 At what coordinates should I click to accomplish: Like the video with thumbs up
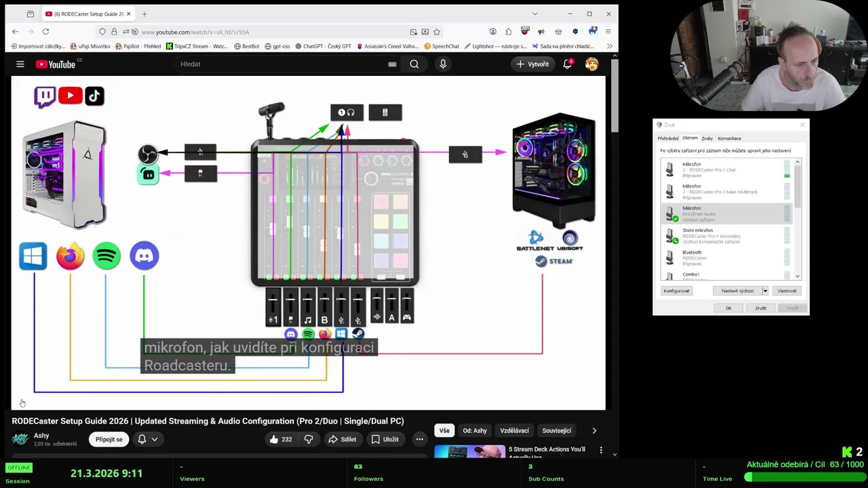[280, 439]
